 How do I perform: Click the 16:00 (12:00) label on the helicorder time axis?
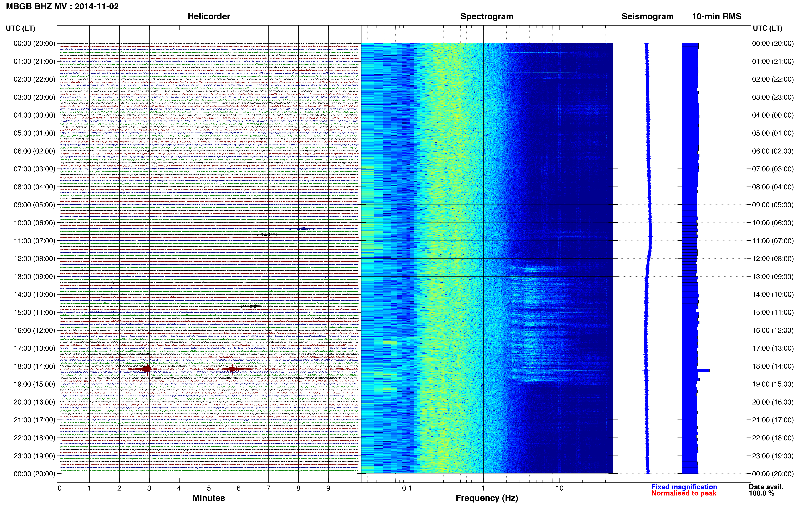tap(34, 330)
